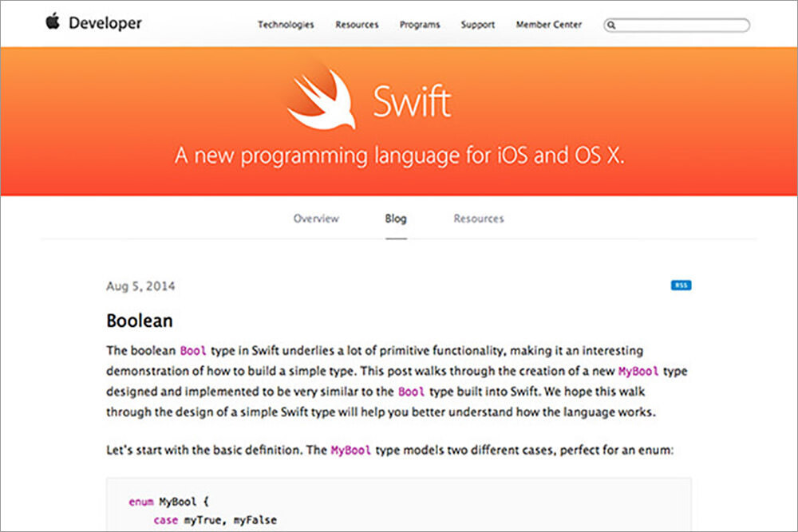Click the white Swift bird logo
Screen dimensions: 798x532
point(322,100)
